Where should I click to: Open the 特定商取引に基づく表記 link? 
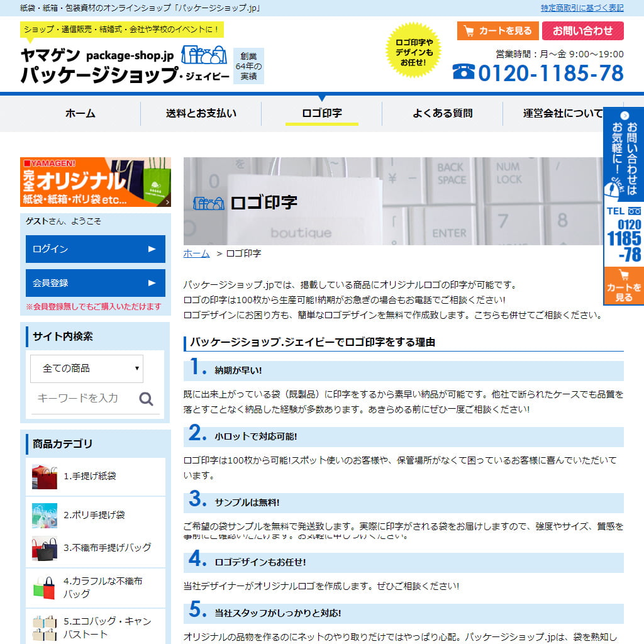pos(582,8)
